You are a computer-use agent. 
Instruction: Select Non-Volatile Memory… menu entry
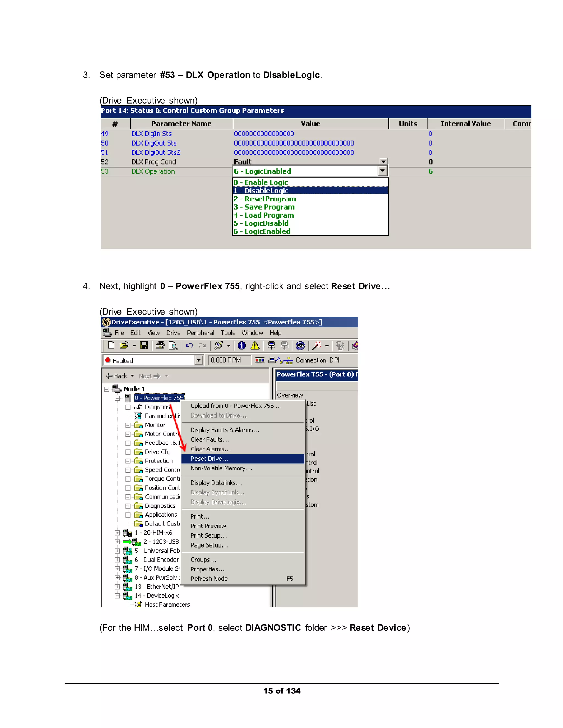243,468
